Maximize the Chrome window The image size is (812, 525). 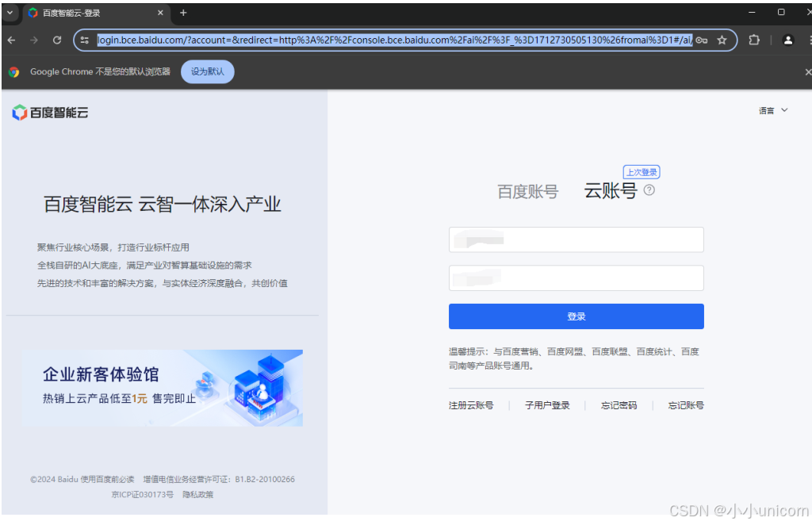point(781,13)
